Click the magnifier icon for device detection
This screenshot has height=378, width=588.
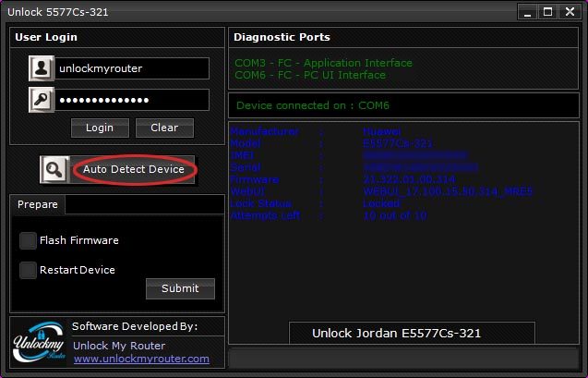(x=54, y=170)
